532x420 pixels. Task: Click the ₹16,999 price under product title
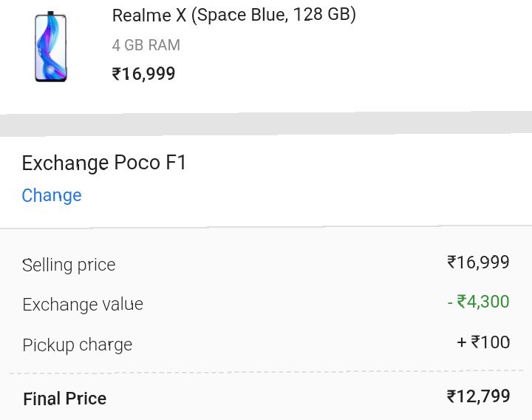point(143,74)
